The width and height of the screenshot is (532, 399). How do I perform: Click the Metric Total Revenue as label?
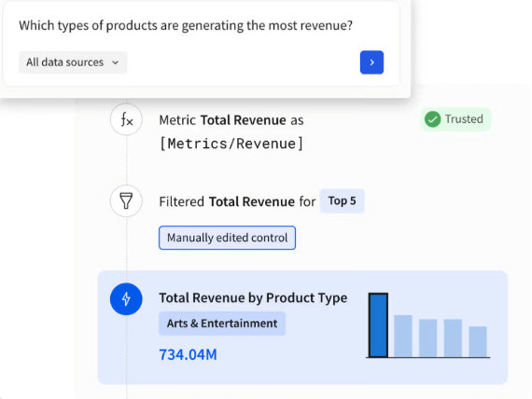click(231, 120)
